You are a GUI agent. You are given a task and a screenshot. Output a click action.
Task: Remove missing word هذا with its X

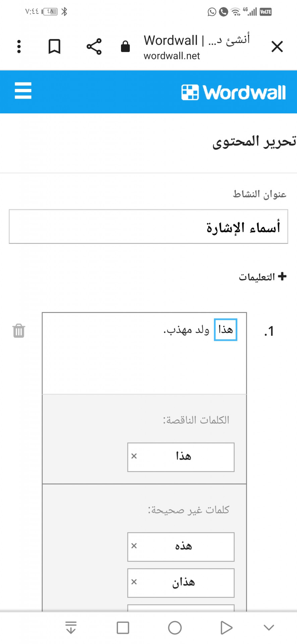click(x=134, y=456)
